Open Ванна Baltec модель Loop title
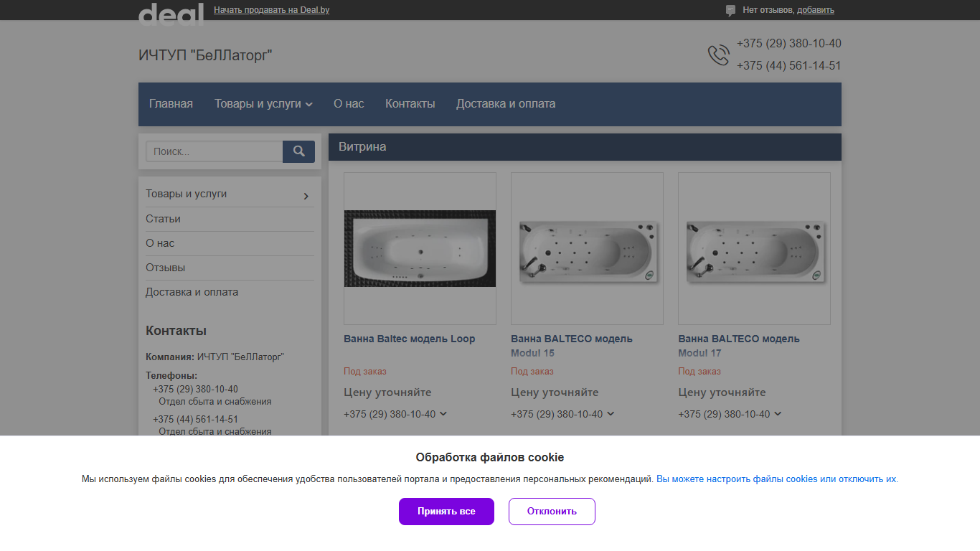980x551 pixels. click(x=409, y=339)
